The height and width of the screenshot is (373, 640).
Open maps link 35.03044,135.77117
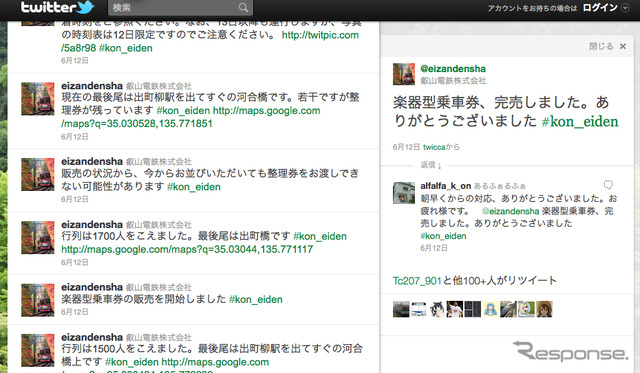[x=187, y=249]
